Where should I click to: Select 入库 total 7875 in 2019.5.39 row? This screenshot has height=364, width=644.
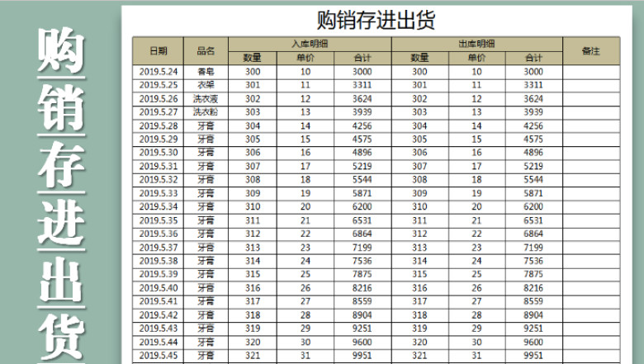(x=362, y=274)
